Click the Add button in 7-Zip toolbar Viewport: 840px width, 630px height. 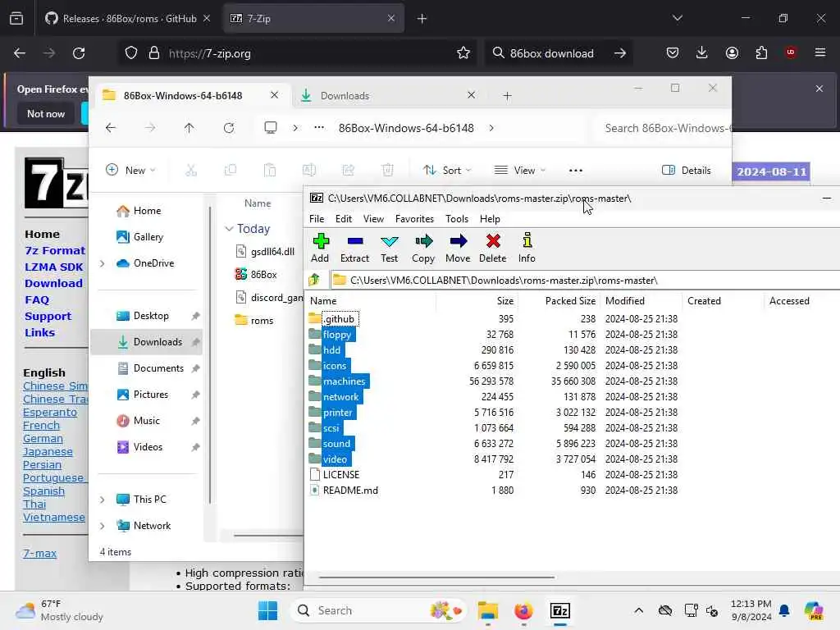(321, 248)
